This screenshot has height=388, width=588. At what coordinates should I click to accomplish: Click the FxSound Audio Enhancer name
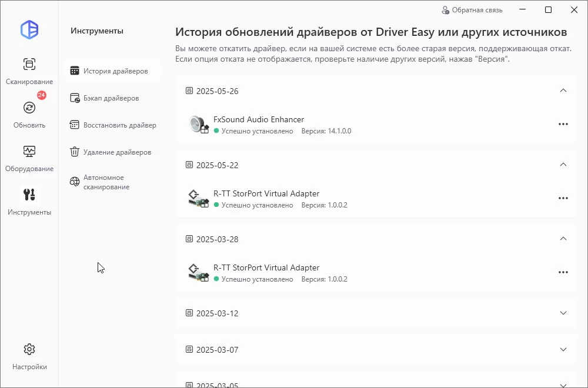tap(259, 119)
